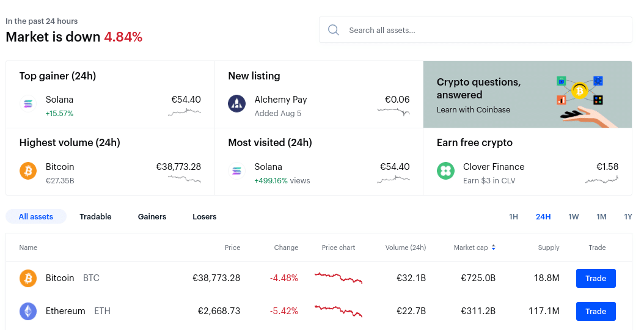This screenshot has width=644, height=330.
Task: Click the +15.57% Solana gain text
Action: 59,114
